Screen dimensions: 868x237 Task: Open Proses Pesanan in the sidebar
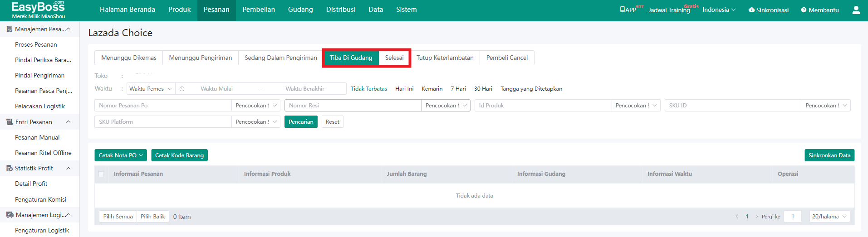coord(36,44)
